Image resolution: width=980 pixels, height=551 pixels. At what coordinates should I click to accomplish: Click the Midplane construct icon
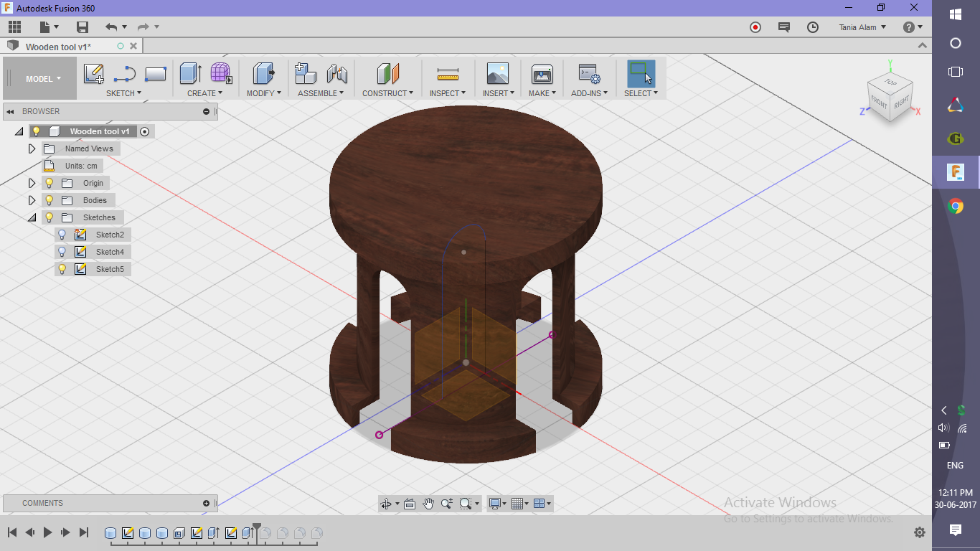click(387, 73)
